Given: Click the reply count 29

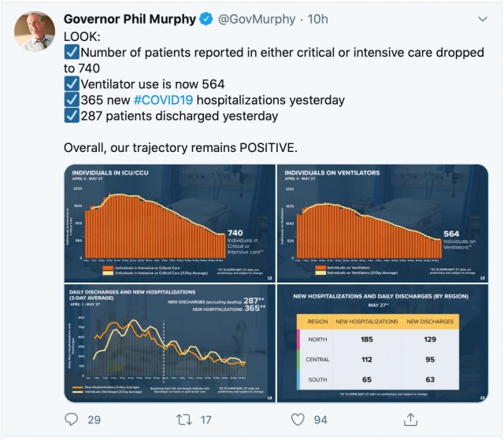Looking at the screenshot, I should pos(94,420).
